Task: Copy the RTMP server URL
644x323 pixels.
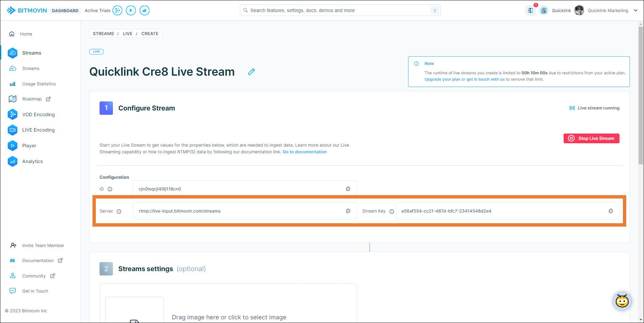Action: tap(348, 211)
